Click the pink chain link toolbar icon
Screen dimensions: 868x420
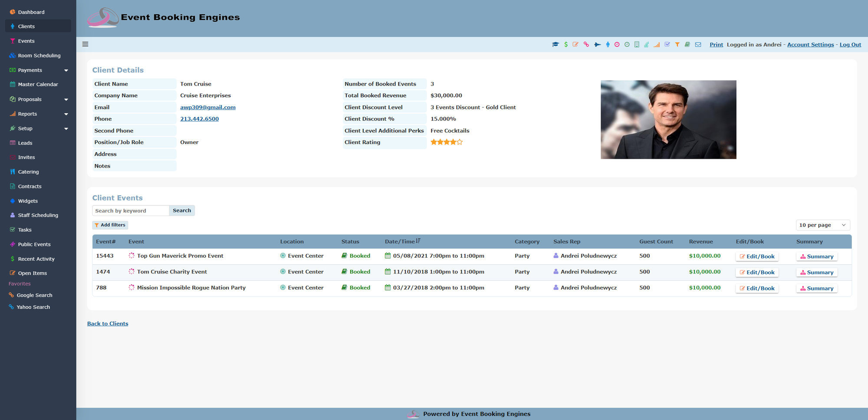click(586, 45)
